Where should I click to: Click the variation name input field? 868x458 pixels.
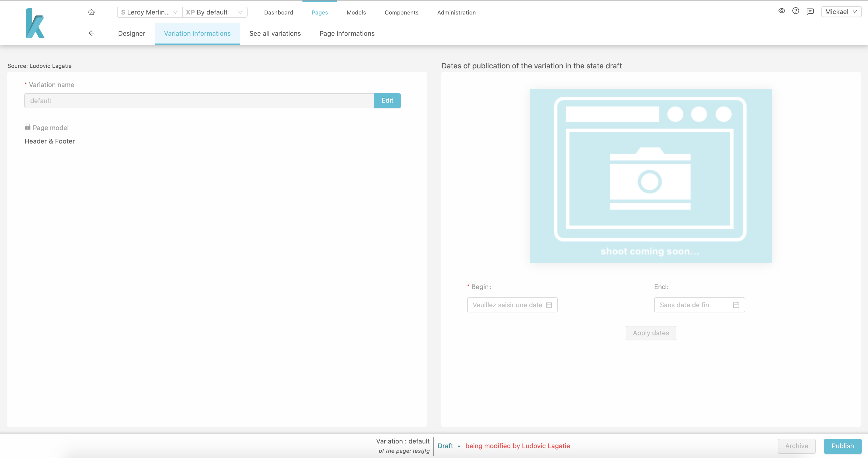(x=199, y=101)
